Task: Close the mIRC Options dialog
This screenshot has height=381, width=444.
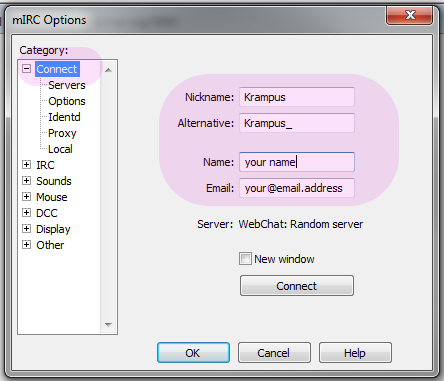Action: (410, 15)
